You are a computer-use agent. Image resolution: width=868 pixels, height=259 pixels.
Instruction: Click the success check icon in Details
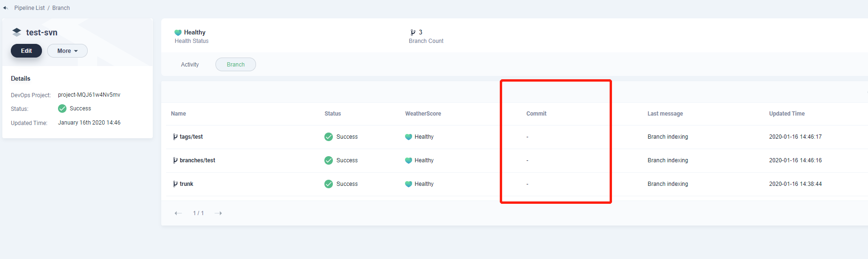click(x=62, y=109)
